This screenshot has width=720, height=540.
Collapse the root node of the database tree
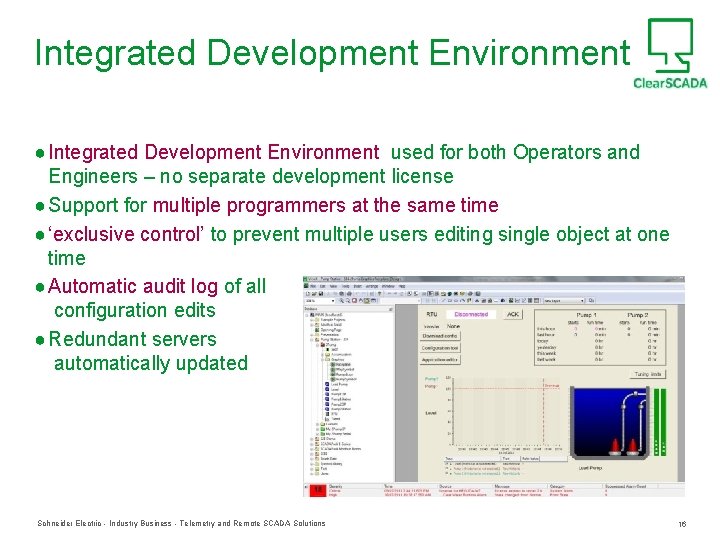(x=306, y=315)
